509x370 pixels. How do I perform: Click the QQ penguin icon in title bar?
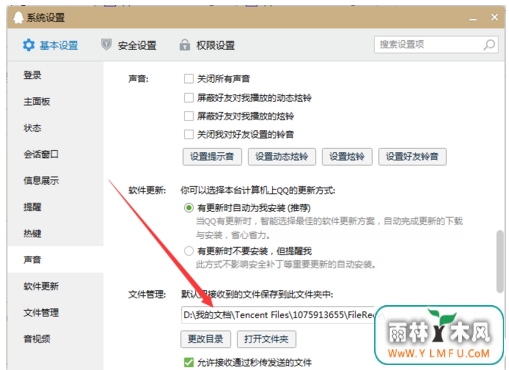pos(18,17)
